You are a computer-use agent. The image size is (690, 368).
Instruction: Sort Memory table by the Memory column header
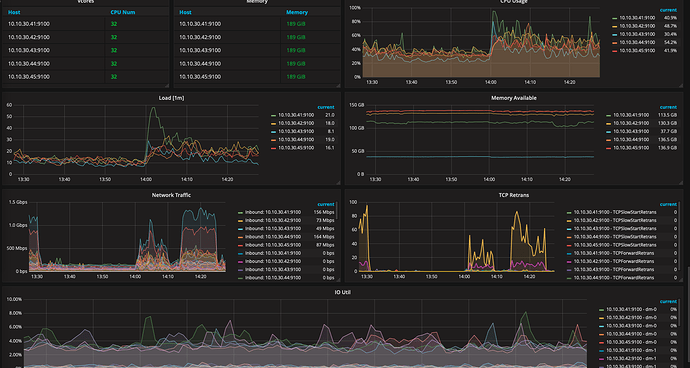pyautogui.click(x=297, y=12)
